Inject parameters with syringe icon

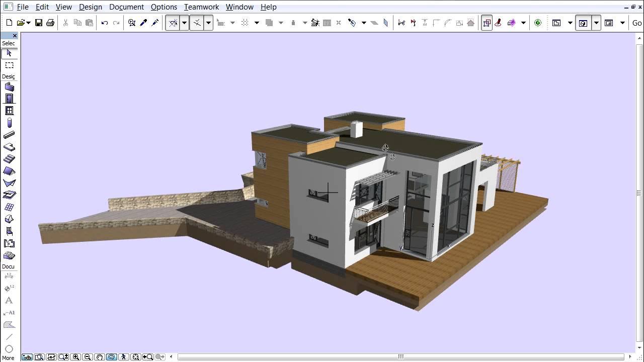pyautogui.click(x=155, y=23)
